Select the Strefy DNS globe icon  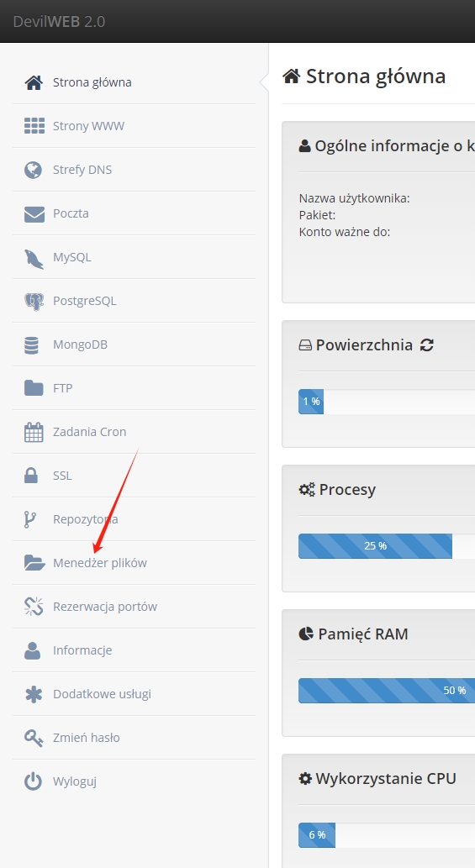coord(34,170)
